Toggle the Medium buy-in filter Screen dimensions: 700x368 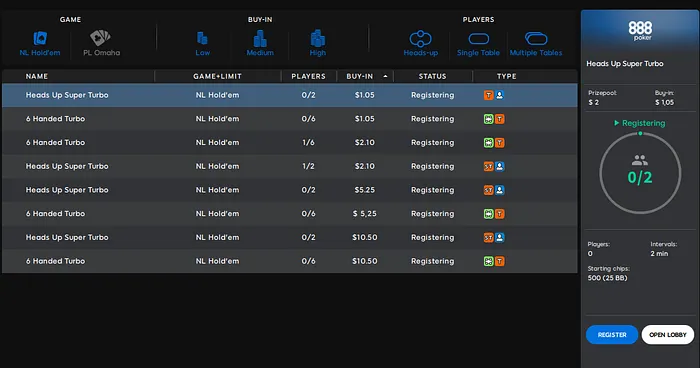coord(260,44)
